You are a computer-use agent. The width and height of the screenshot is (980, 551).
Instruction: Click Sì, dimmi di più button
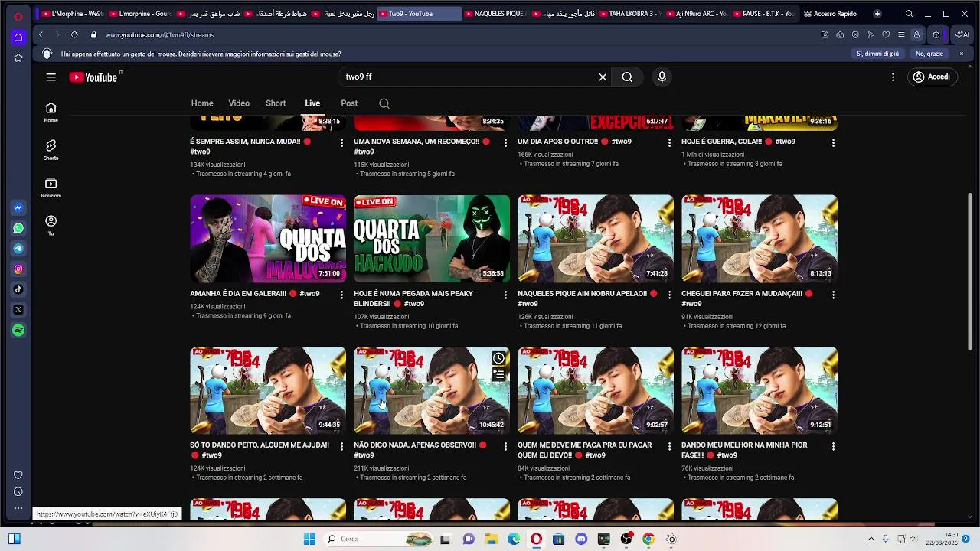(877, 54)
